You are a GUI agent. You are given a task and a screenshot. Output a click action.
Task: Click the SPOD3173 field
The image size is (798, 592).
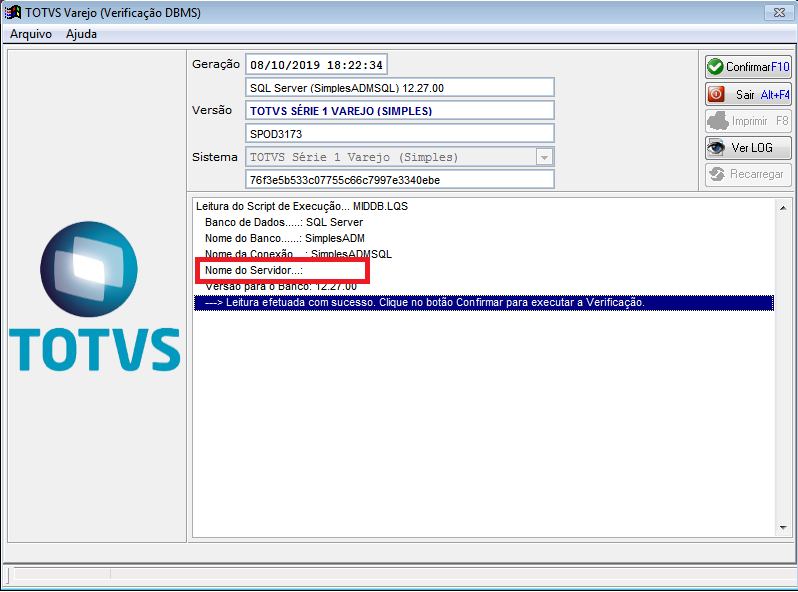point(400,133)
